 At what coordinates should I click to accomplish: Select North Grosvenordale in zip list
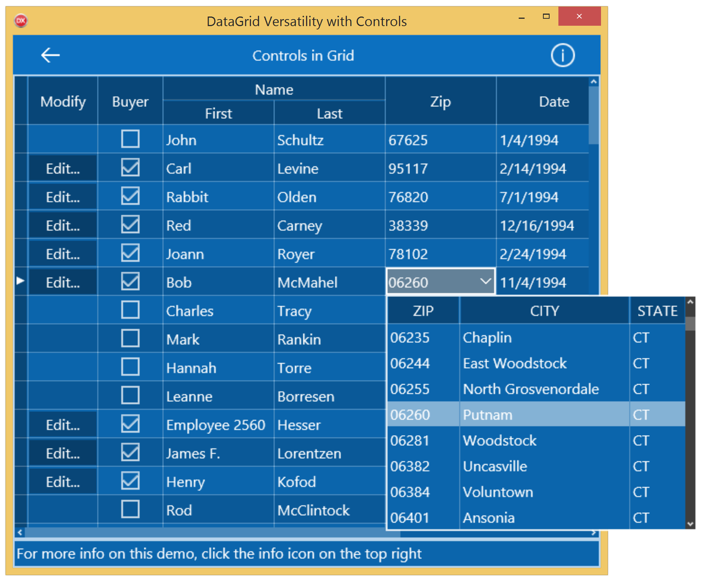(x=536, y=389)
